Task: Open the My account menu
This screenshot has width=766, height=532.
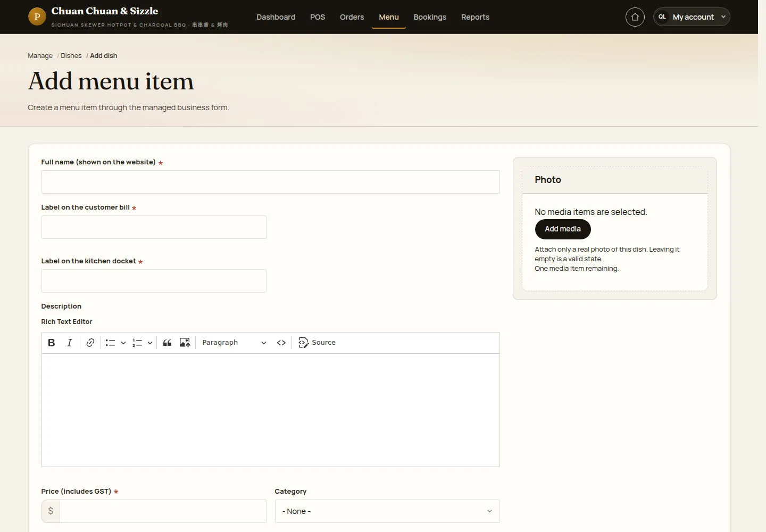Action: [692, 17]
